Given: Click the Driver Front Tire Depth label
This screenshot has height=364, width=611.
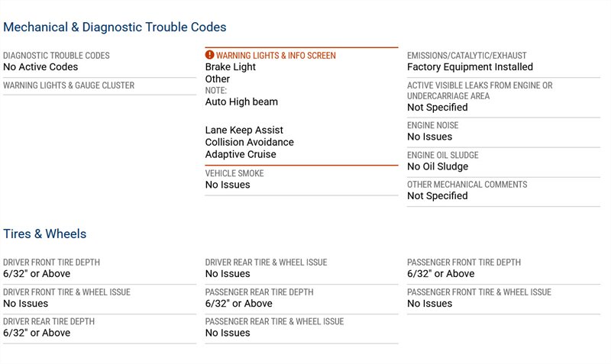Looking at the screenshot, I should point(51,263).
